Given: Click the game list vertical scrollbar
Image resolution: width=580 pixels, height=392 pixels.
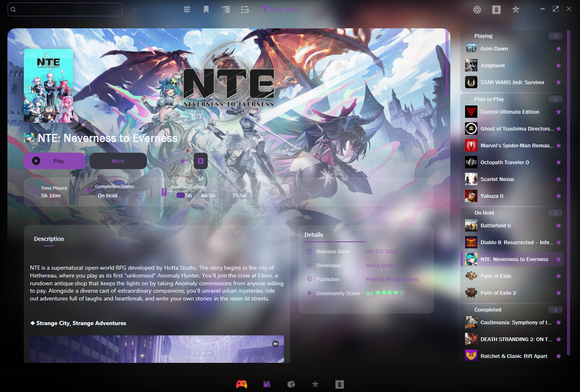Looking at the screenshot, I should pyautogui.click(x=569, y=192).
